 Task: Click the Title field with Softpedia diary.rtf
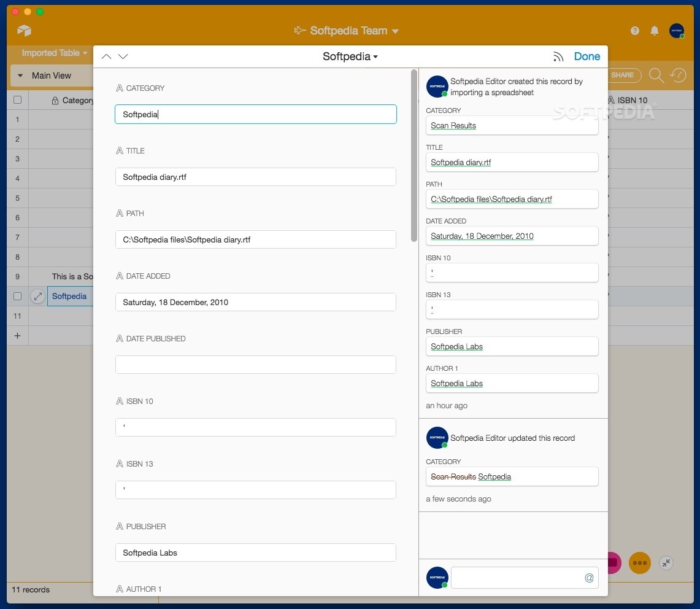coord(256,177)
